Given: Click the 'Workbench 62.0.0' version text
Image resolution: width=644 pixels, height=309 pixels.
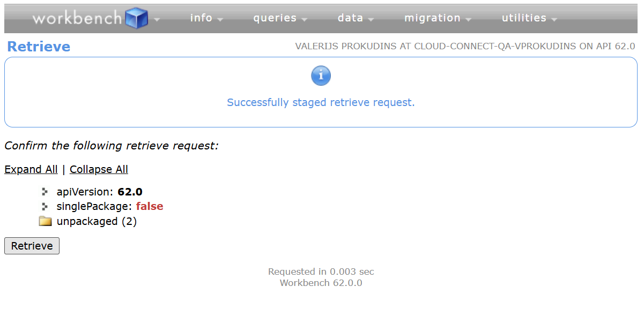Looking at the screenshot, I should point(321,283).
